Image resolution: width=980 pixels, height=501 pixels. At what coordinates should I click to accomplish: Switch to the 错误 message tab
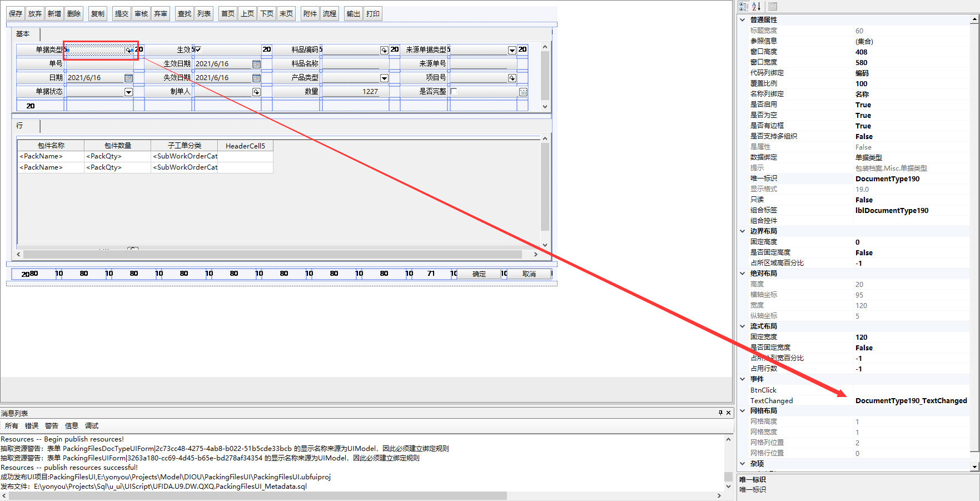pyautogui.click(x=32, y=426)
